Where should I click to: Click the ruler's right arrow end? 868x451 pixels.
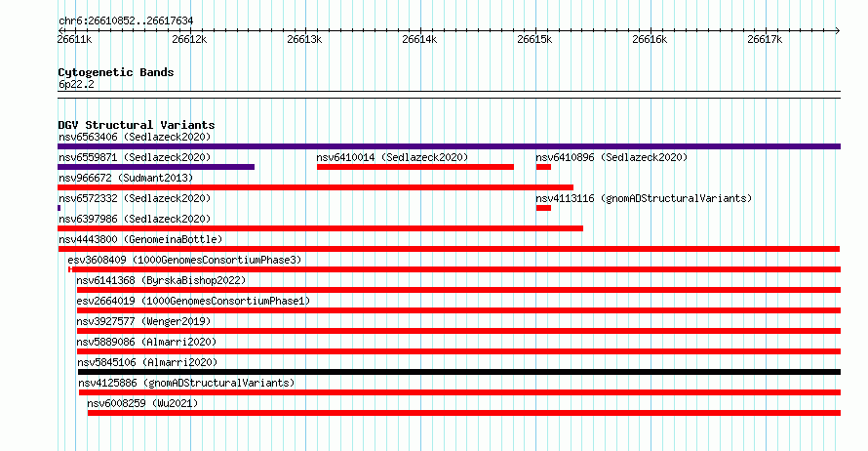(838, 31)
